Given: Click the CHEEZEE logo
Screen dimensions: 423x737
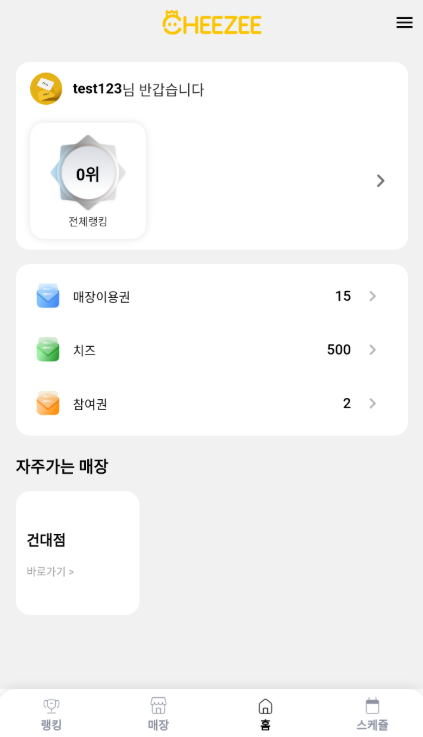Looking at the screenshot, I should (x=212, y=23).
